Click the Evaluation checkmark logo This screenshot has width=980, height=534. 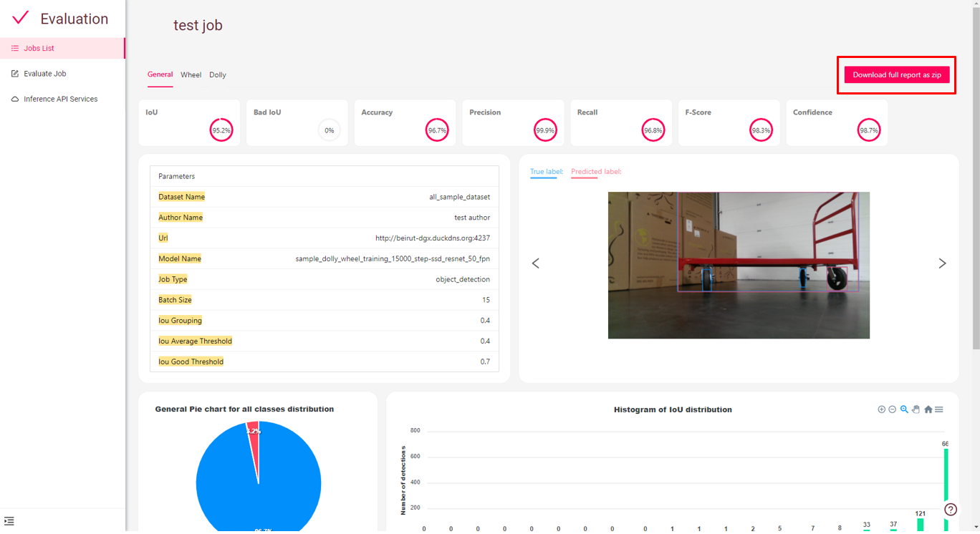pyautogui.click(x=21, y=18)
